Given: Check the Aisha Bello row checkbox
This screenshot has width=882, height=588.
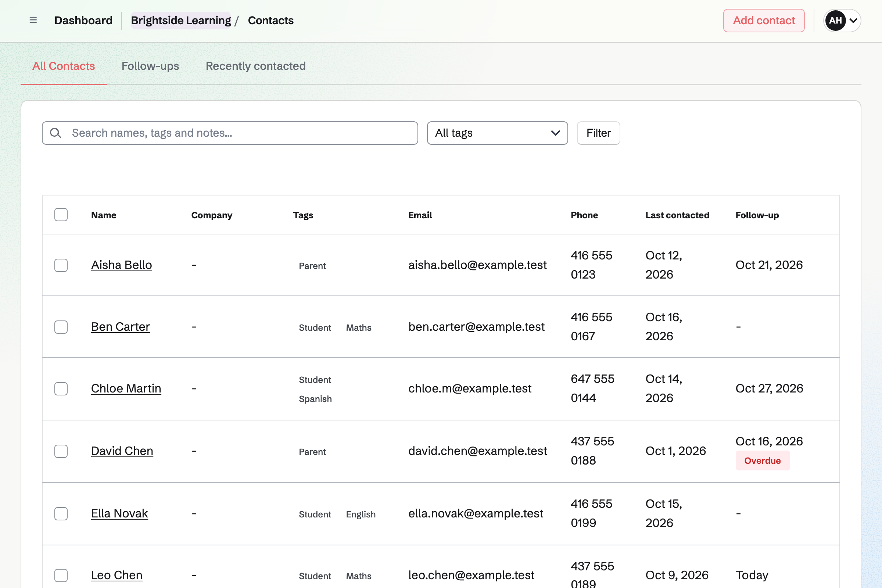Looking at the screenshot, I should pyautogui.click(x=61, y=265).
